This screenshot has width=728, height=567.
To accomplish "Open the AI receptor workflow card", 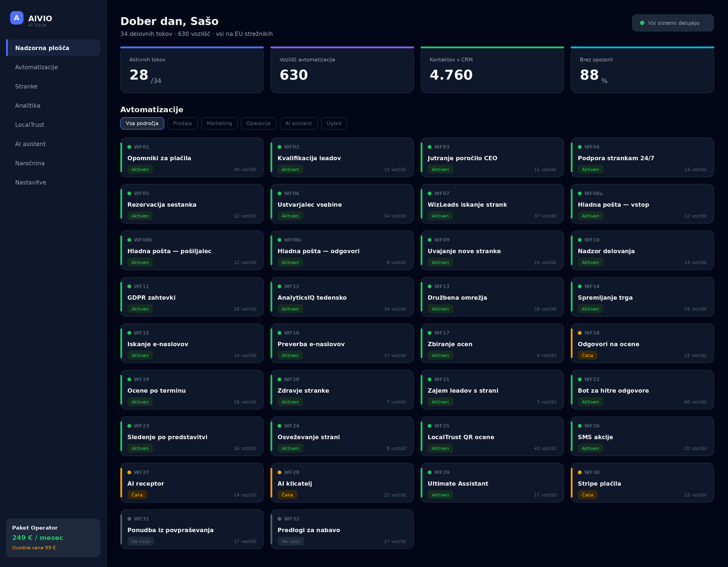I will [192, 483].
